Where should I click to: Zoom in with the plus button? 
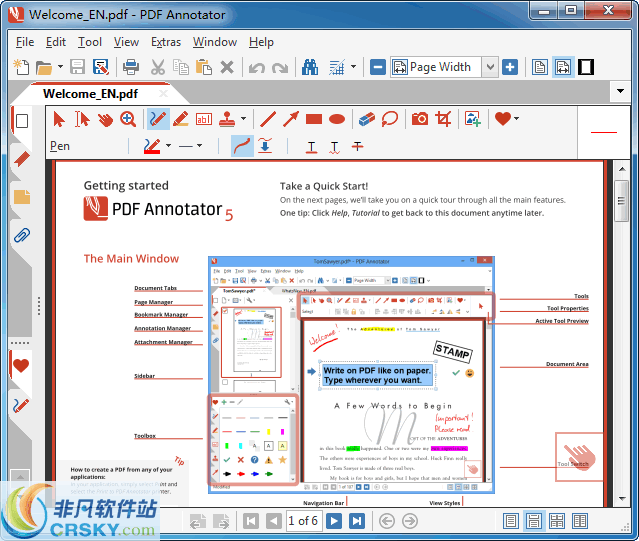[510, 67]
